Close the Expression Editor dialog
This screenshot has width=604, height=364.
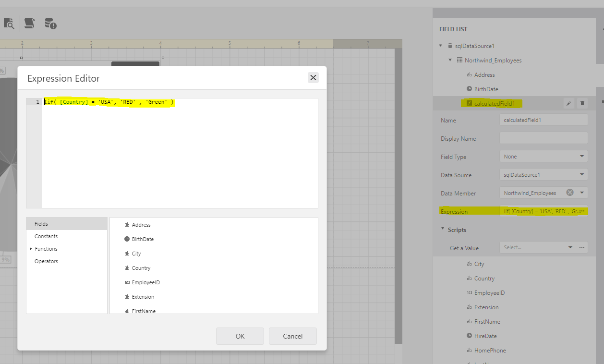pyautogui.click(x=313, y=77)
